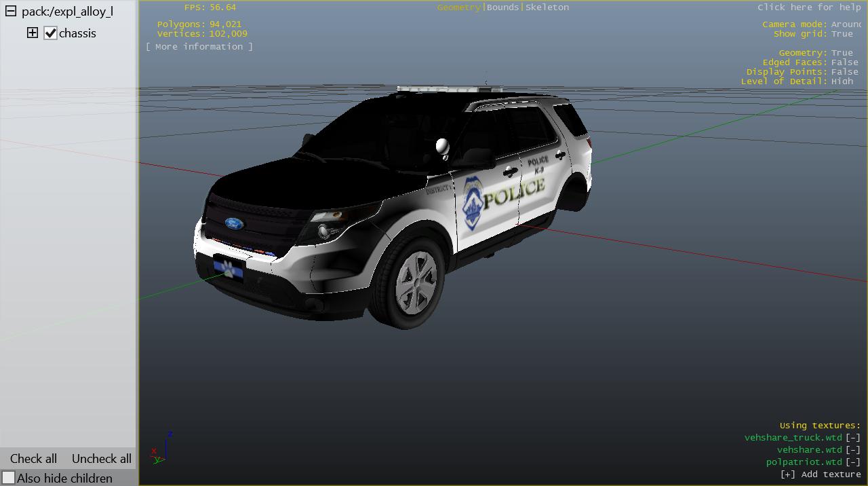Screen dimensions: 868x486
Task: Switch to the Skeleton view tab
Action: 547,7
